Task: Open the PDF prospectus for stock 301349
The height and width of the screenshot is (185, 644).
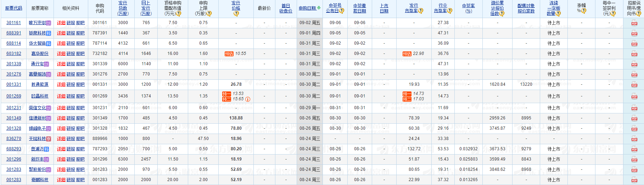Action: 634,118
